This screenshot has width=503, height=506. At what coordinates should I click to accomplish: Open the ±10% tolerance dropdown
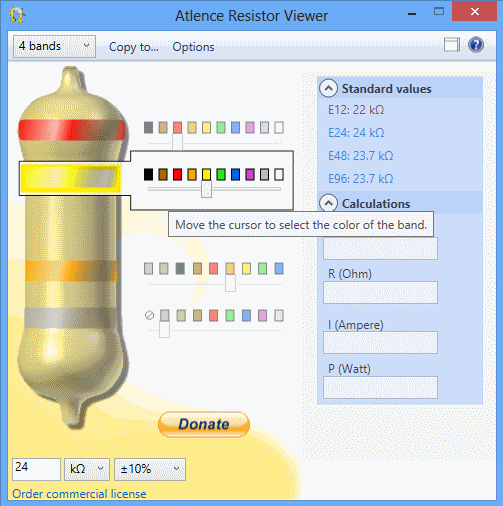pyautogui.click(x=150, y=469)
